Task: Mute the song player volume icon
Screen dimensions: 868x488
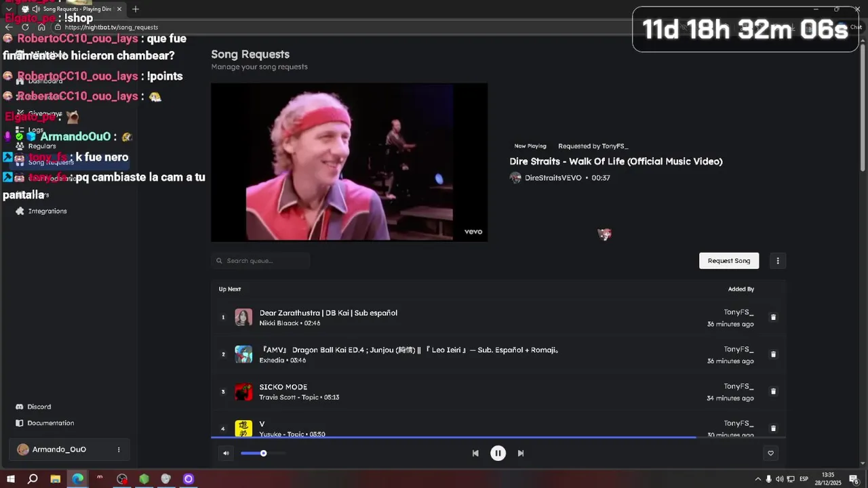Action: [226, 453]
